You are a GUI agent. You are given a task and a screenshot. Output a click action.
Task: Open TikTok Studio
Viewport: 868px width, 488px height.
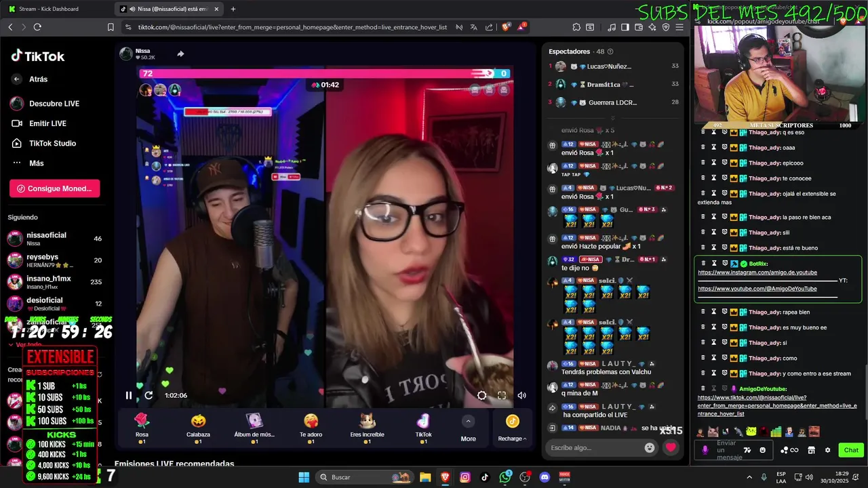point(43,143)
